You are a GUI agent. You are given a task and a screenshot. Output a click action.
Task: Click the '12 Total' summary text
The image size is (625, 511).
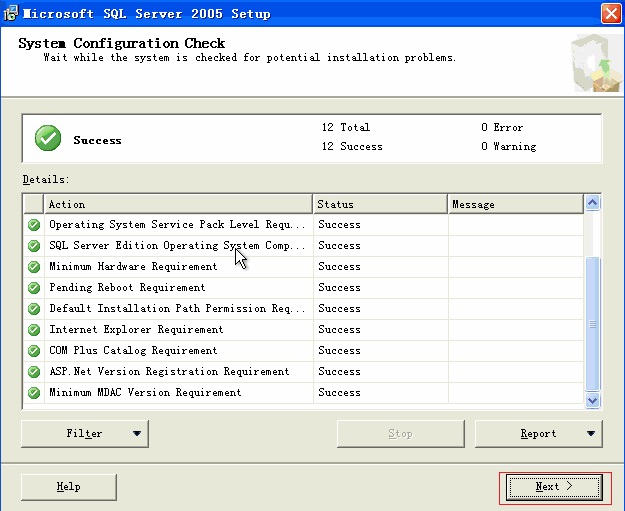click(x=346, y=128)
